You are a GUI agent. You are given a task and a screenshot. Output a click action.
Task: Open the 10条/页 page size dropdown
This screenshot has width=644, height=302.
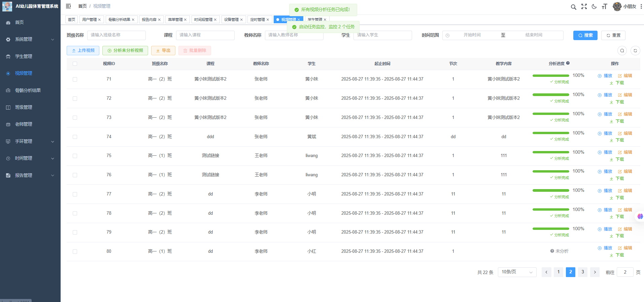tap(517, 272)
